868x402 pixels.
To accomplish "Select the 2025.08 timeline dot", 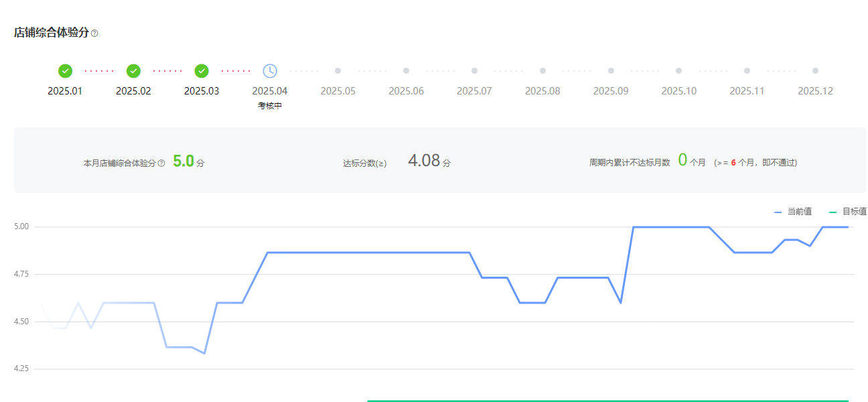I will [542, 70].
